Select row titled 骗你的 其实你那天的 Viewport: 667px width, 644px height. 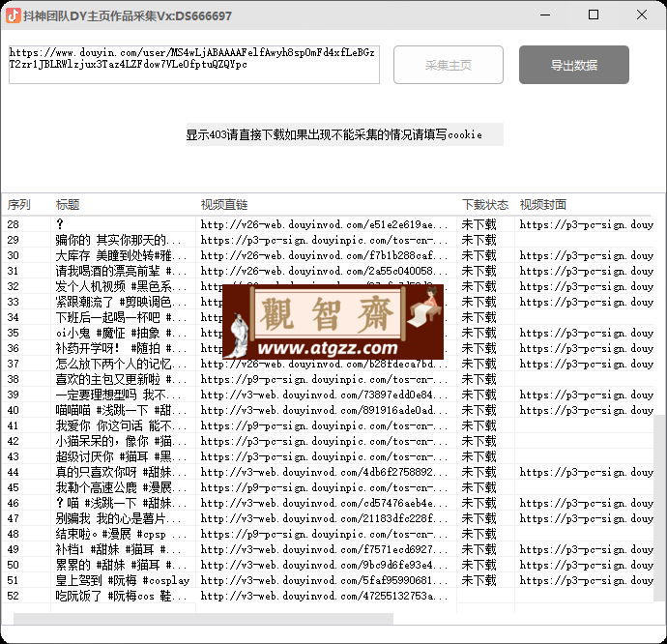[x=328, y=240]
